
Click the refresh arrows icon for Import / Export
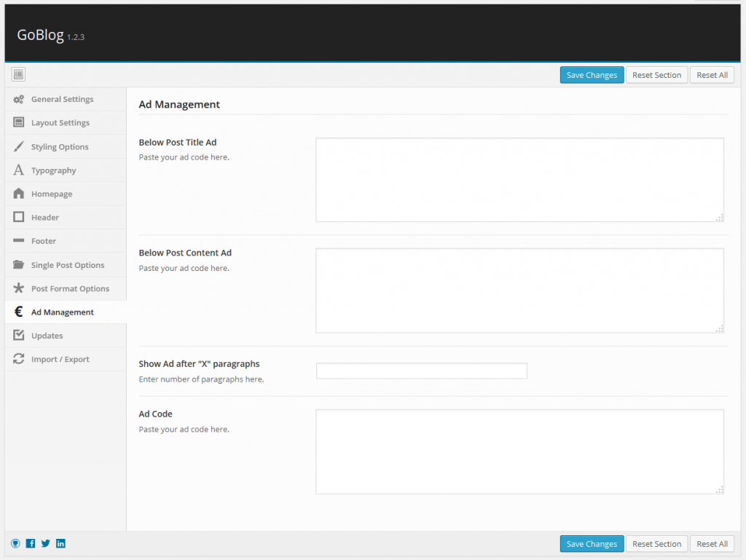[19, 359]
